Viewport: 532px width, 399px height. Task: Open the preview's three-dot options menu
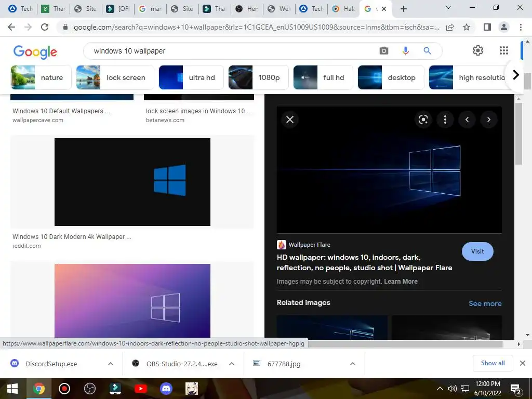click(x=445, y=119)
